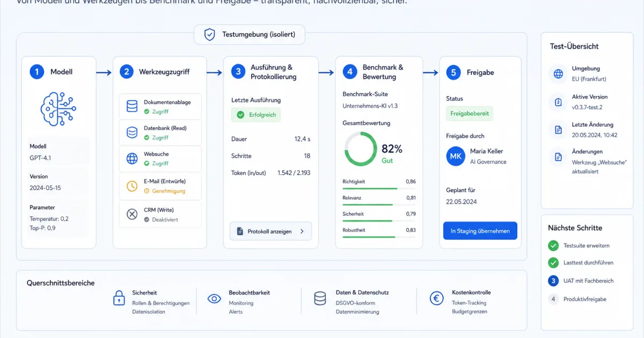Click the Änderungen document icon
Viewport: 644px width, 338px height.
tap(558, 157)
